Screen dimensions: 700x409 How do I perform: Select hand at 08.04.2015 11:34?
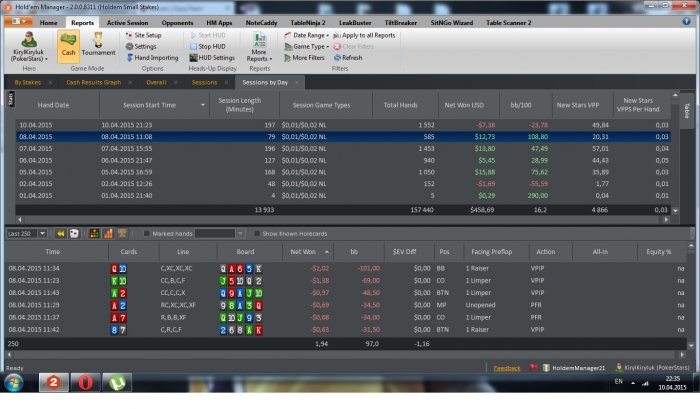point(346,268)
